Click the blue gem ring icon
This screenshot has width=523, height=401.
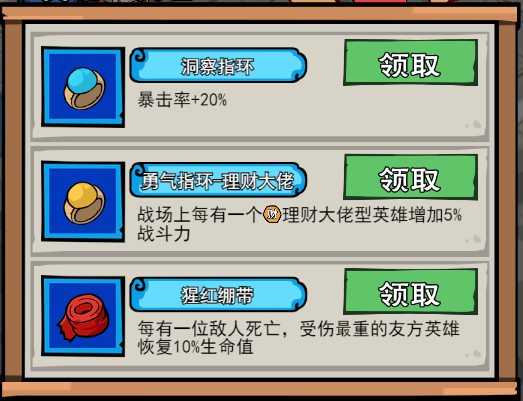pyautogui.click(x=83, y=87)
